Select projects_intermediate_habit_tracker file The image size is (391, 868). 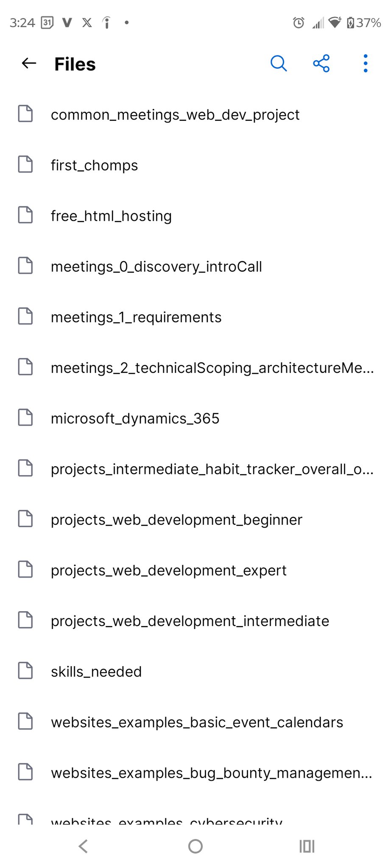(x=212, y=469)
